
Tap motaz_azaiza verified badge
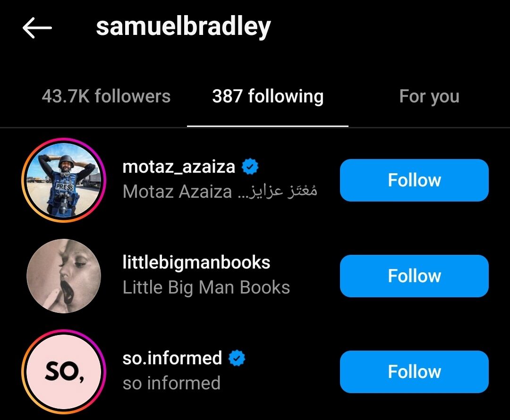tap(250, 167)
